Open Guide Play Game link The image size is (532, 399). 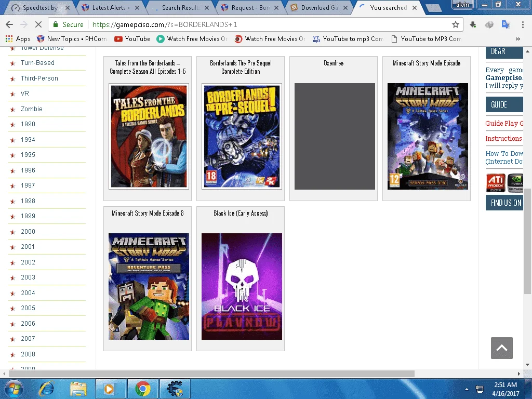(x=504, y=124)
